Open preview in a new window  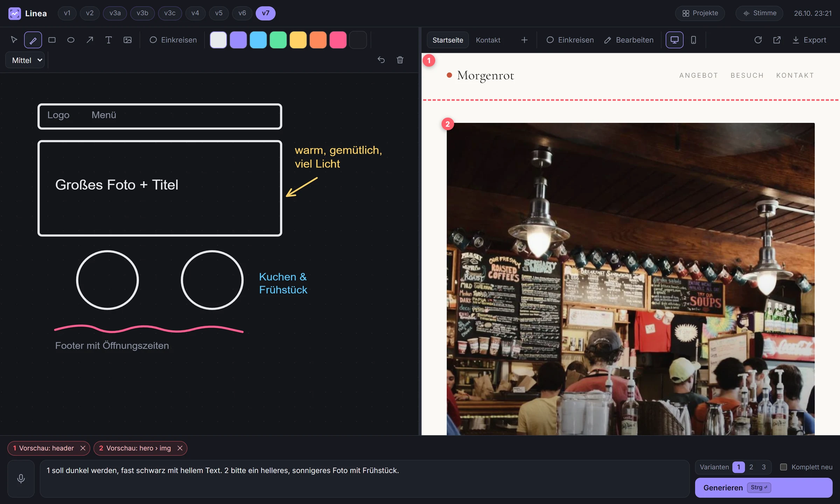pyautogui.click(x=777, y=40)
